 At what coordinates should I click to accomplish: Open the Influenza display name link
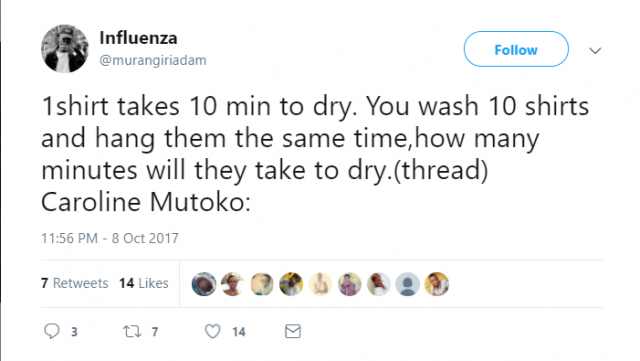(138, 38)
